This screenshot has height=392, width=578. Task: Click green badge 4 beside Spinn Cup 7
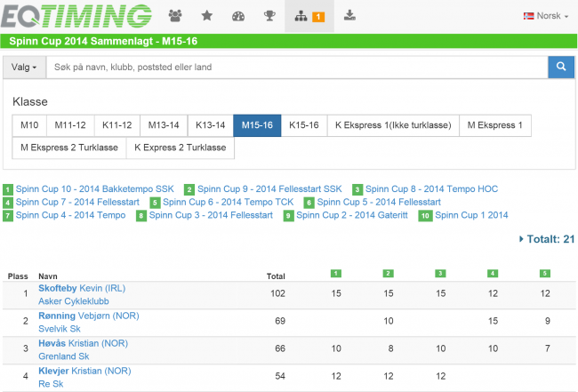(8, 203)
